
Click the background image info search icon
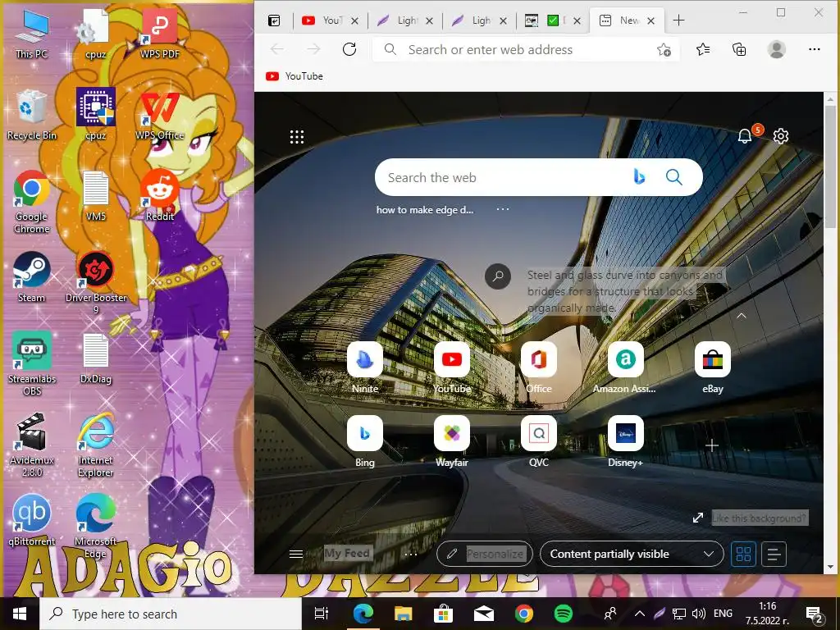[x=498, y=276]
